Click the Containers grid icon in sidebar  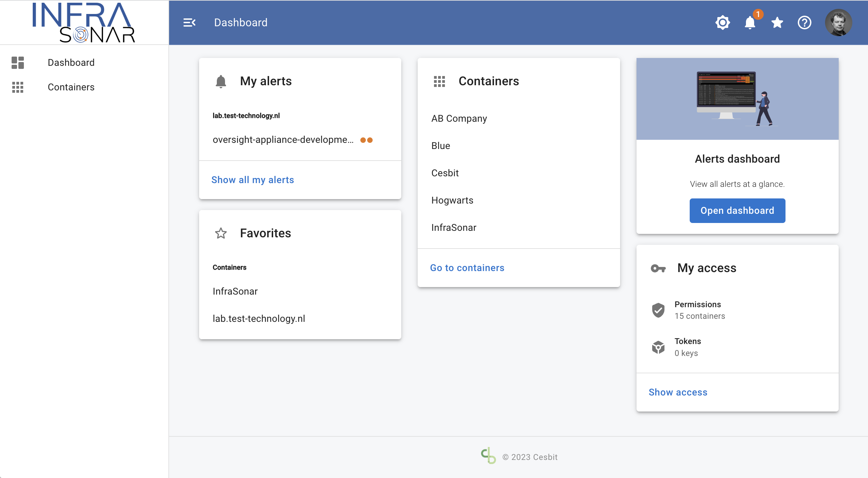point(18,87)
